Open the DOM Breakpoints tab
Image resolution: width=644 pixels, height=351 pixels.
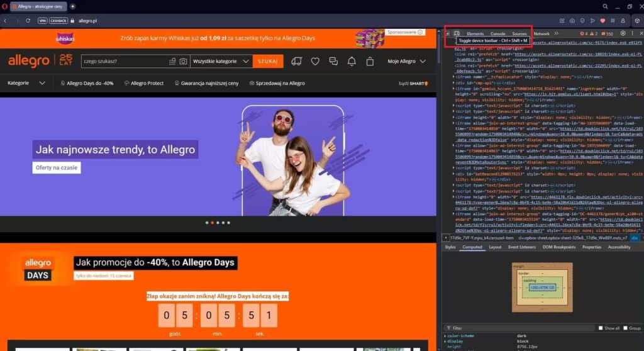point(559,247)
